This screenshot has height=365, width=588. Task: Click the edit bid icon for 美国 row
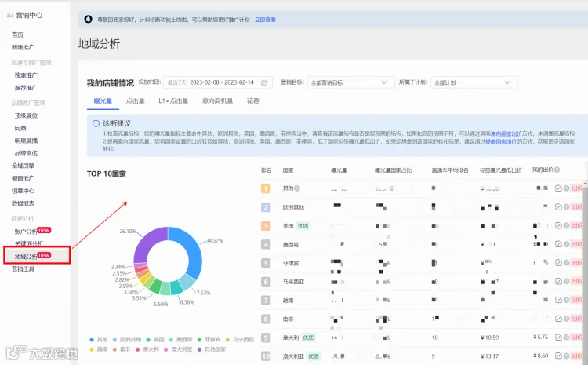coord(558,225)
